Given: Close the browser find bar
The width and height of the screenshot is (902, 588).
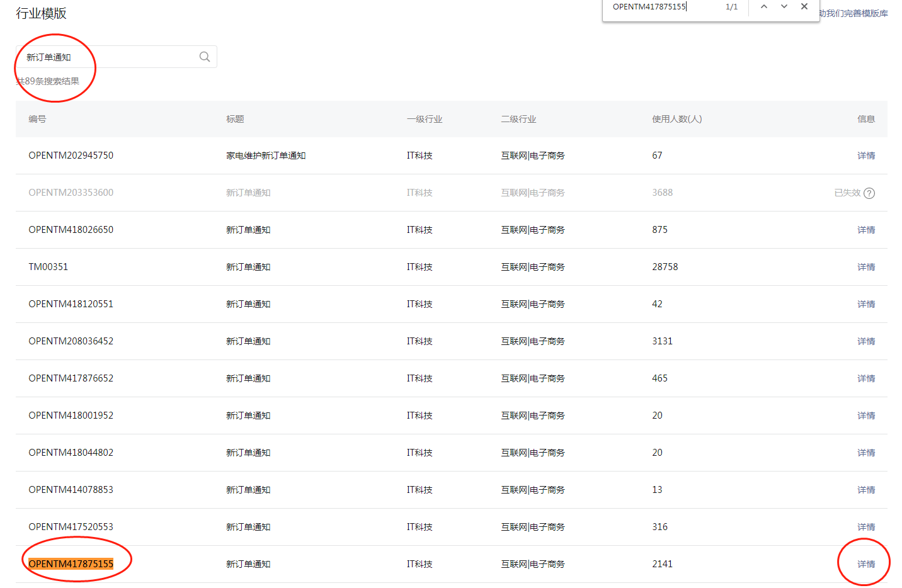Looking at the screenshot, I should [804, 7].
